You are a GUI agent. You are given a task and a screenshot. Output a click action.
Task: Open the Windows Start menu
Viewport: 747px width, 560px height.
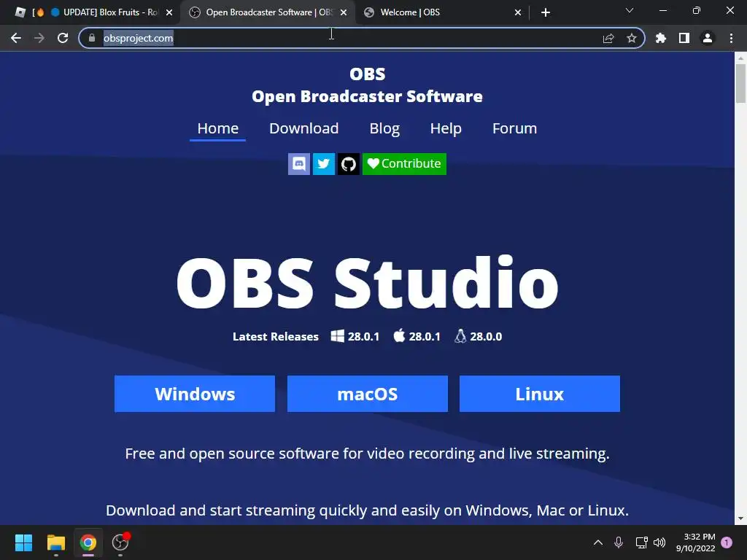[x=24, y=542]
